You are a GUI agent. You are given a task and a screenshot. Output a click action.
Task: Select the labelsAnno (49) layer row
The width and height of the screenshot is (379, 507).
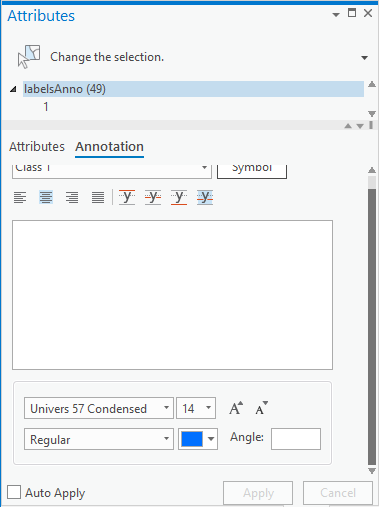(x=193, y=89)
